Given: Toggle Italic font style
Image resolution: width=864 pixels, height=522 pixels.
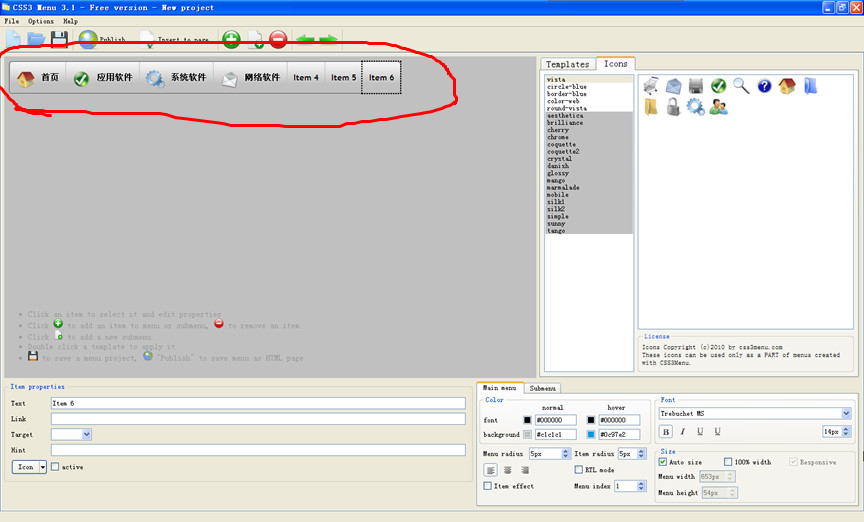Looking at the screenshot, I should [x=683, y=432].
